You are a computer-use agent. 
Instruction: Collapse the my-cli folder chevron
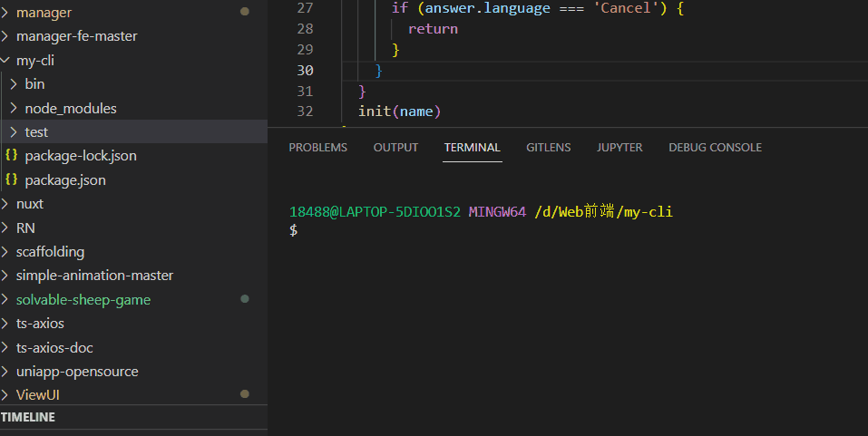(5, 60)
